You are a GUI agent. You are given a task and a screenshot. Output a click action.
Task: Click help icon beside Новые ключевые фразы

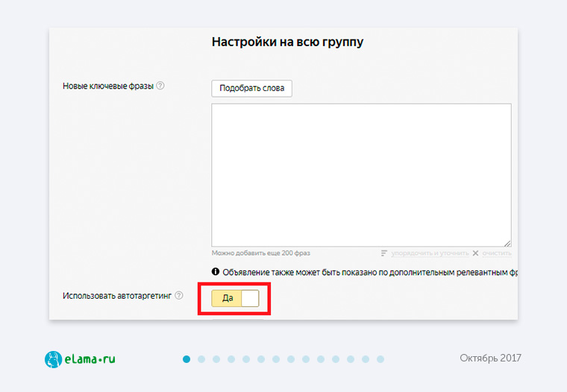(160, 86)
